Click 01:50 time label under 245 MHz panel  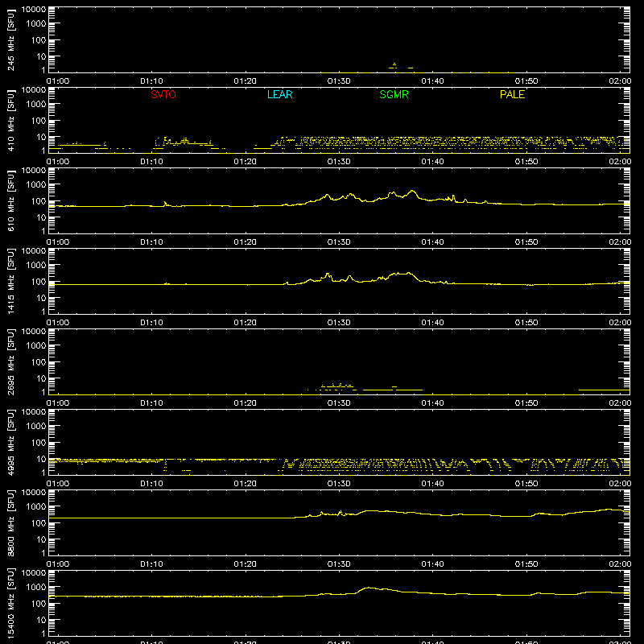click(526, 81)
